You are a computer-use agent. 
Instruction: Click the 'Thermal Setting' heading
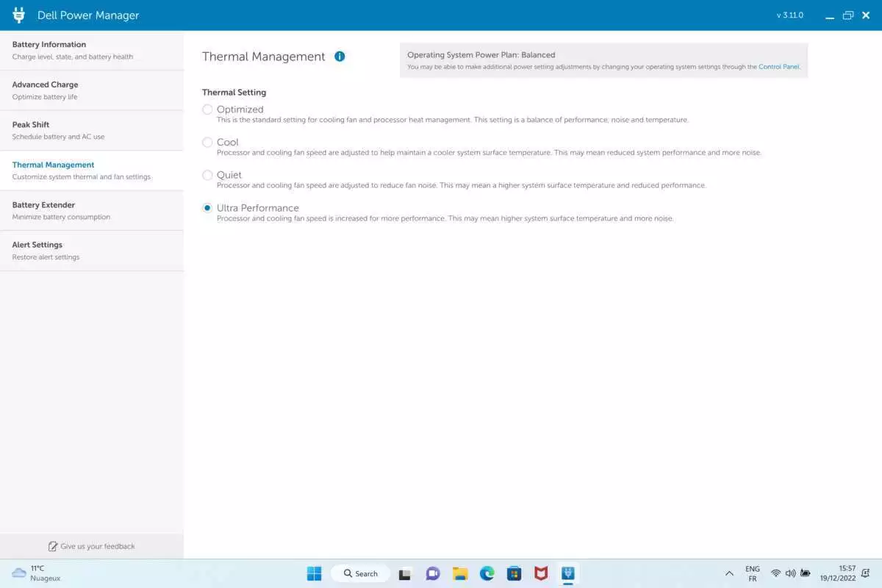[x=234, y=93]
